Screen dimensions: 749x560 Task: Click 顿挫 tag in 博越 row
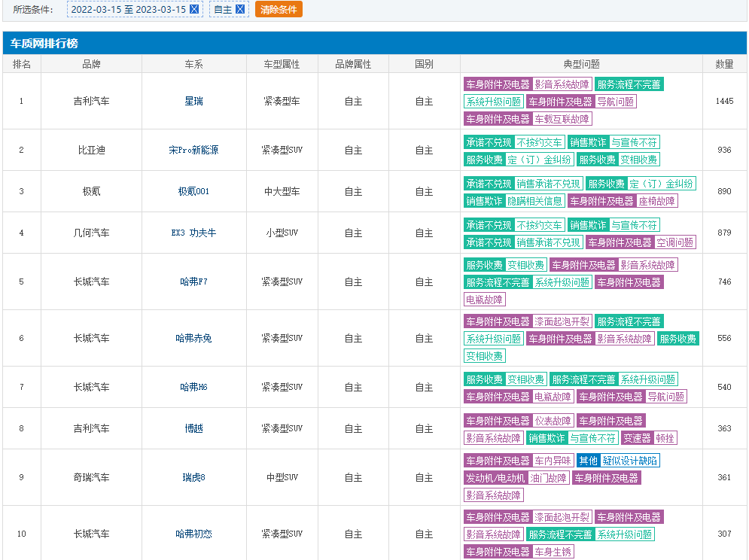[x=665, y=438]
